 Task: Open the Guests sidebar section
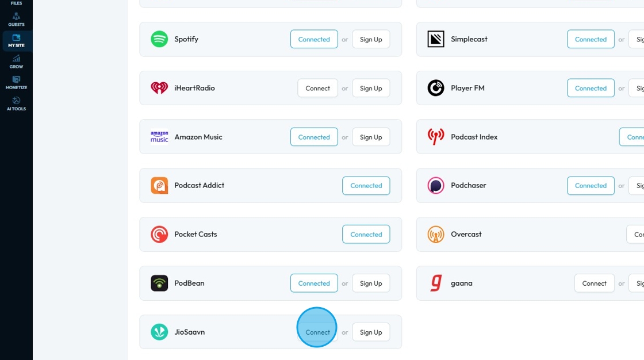tap(16, 20)
